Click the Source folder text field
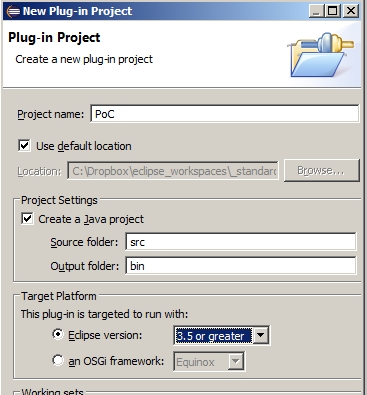 [241, 242]
